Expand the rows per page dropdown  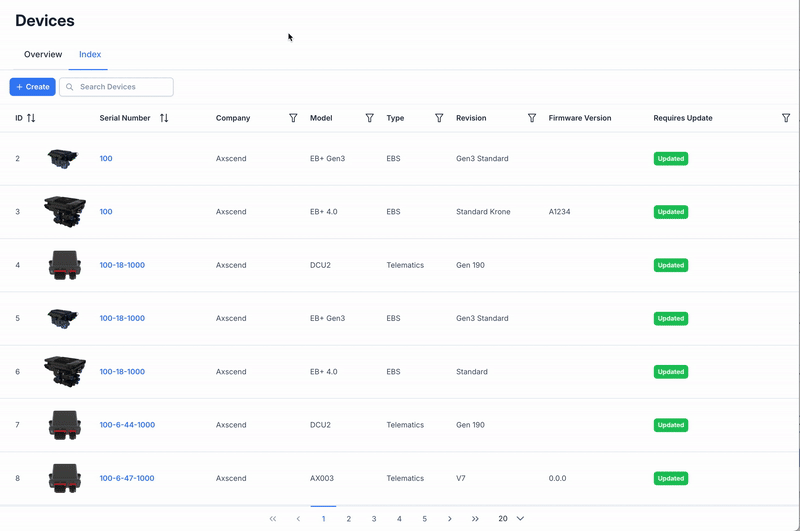[x=520, y=519]
